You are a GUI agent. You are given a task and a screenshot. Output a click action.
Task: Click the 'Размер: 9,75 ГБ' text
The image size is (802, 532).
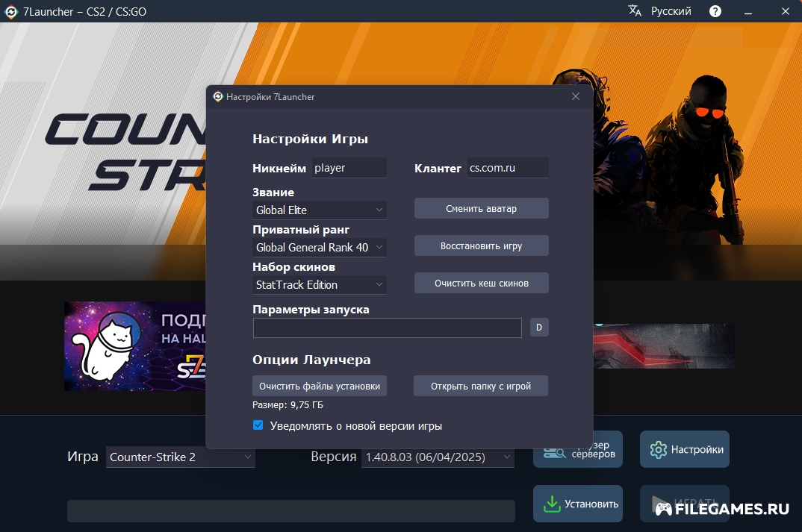(288, 404)
